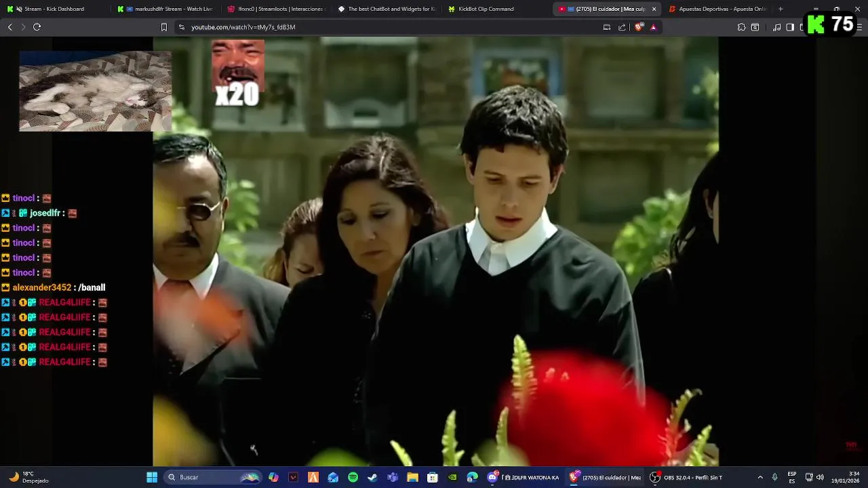Open NVIDIA app from taskbar
Screen dimensions: 868x488
[x=452, y=477]
